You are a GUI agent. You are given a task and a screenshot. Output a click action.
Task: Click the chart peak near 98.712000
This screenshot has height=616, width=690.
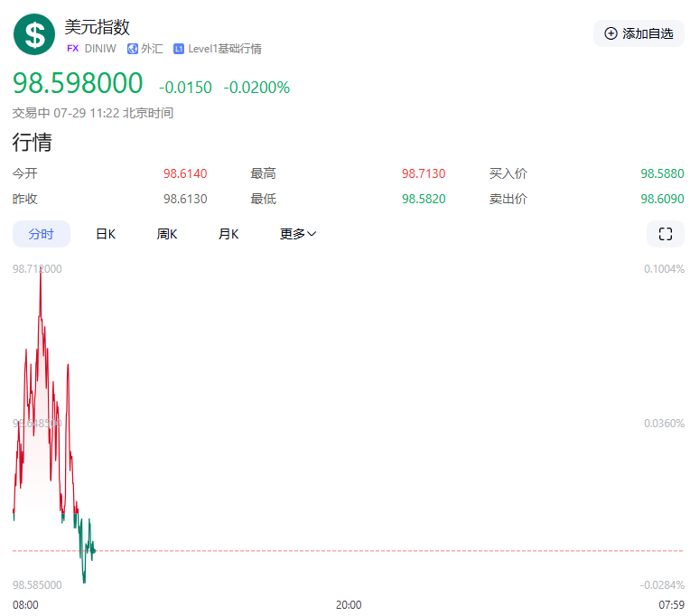pyautogui.click(x=40, y=268)
